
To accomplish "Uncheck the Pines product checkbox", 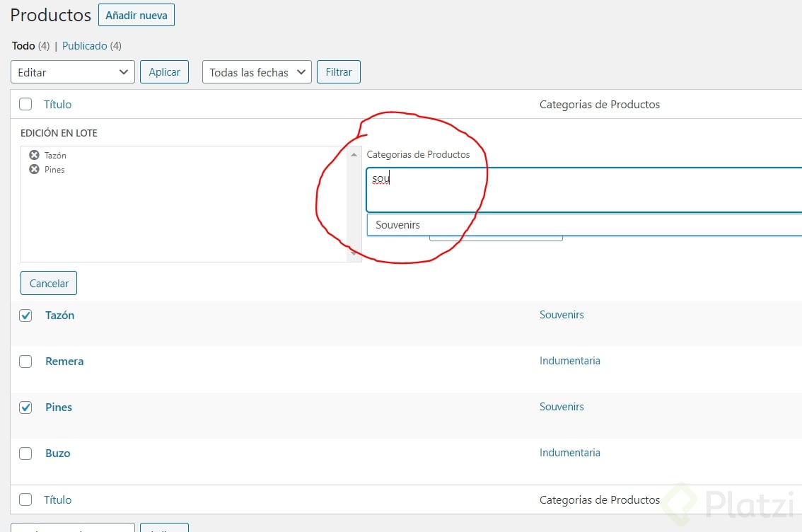I will 25,407.
